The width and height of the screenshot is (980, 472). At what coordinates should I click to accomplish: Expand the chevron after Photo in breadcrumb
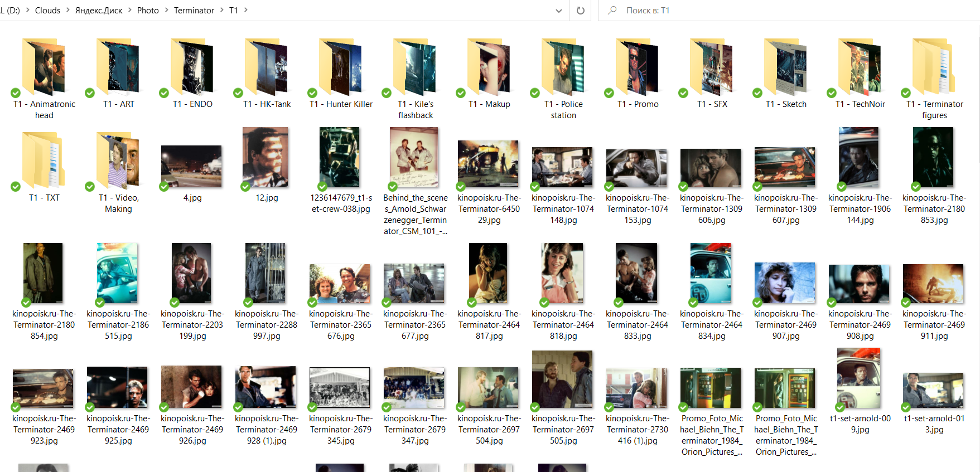pyautogui.click(x=166, y=10)
